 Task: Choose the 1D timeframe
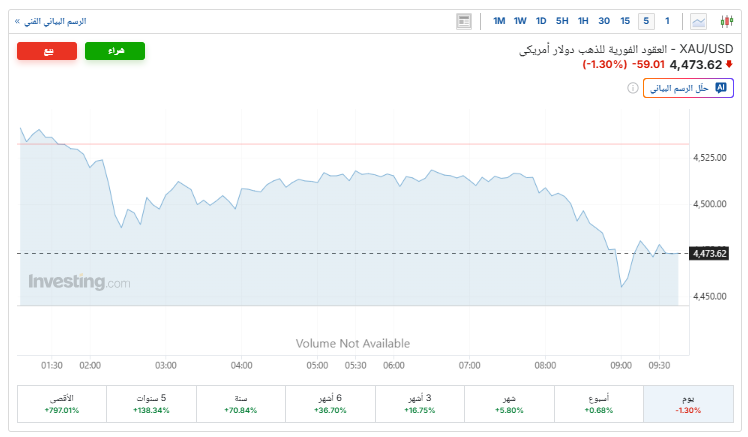[x=541, y=21]
